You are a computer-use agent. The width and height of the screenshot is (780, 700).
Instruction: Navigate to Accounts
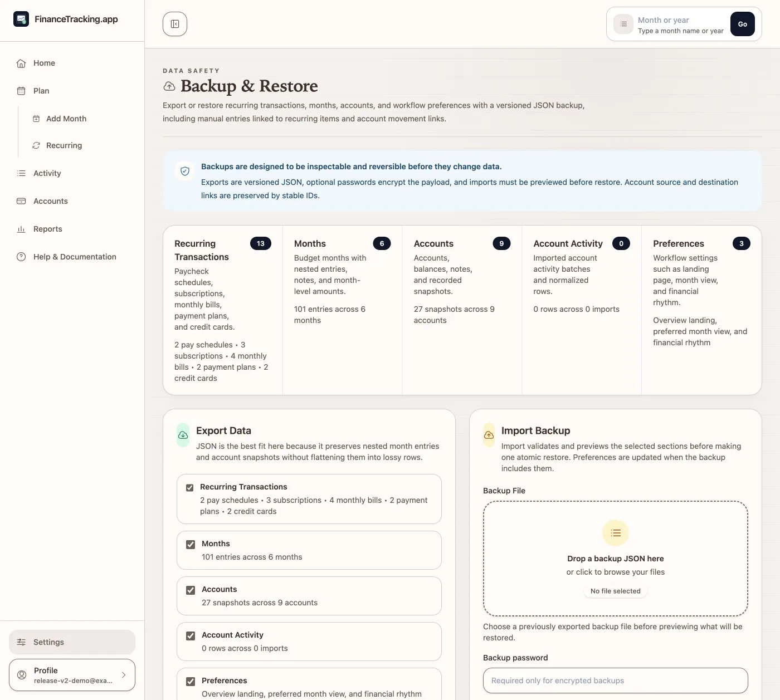point(72,201)
